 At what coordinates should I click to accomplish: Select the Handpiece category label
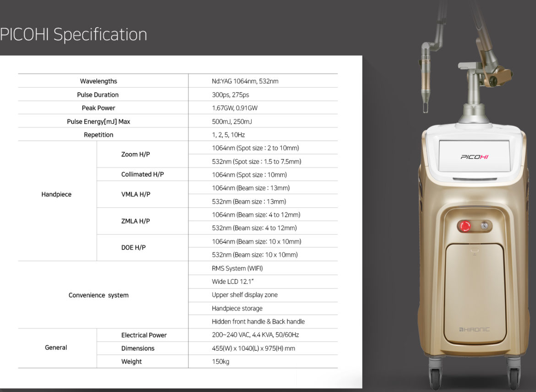[56, 195]
